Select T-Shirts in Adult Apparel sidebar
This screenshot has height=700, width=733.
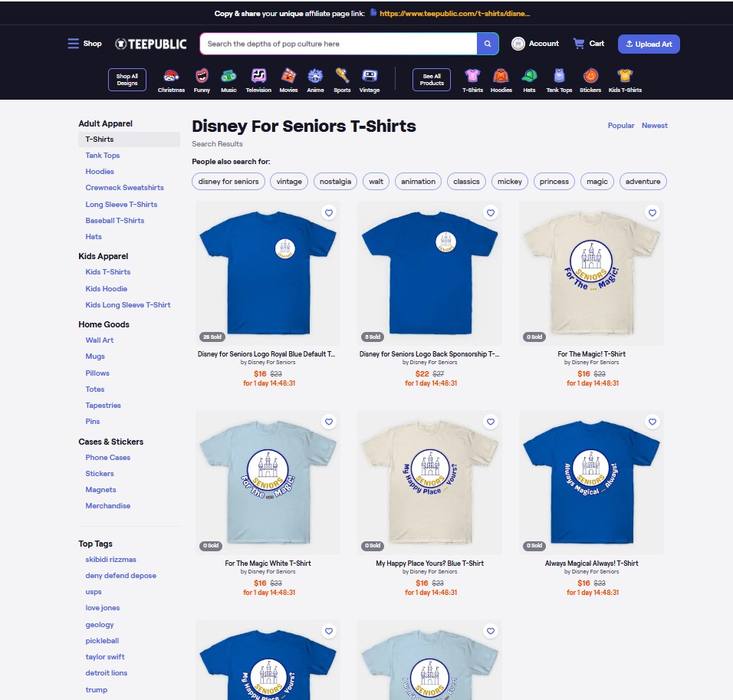coord(129,140)
